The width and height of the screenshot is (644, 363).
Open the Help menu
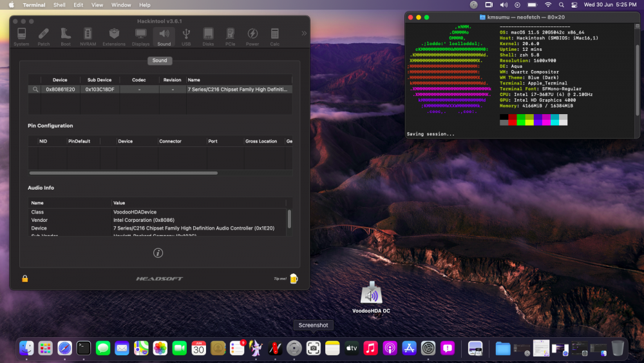[144, 5]
